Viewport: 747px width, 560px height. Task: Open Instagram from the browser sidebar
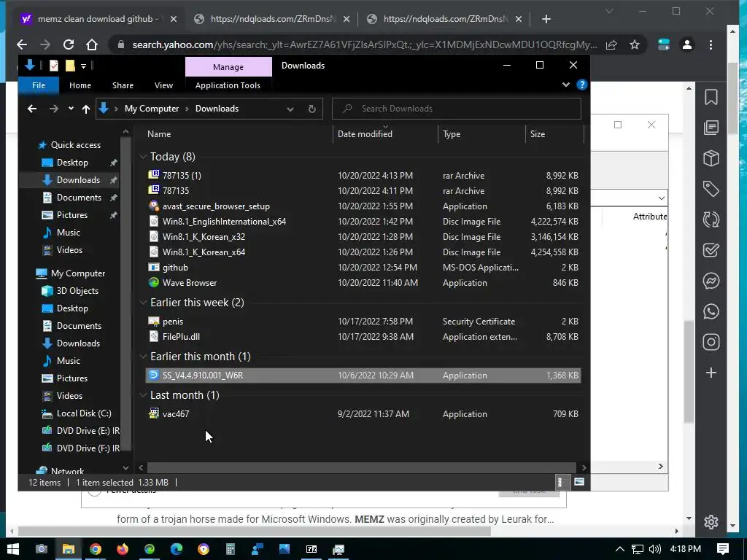pos(711,342)
